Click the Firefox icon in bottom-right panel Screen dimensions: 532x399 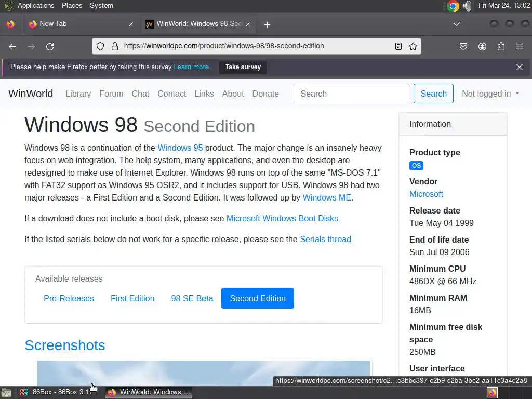pyautogui.click(x=492, y=393)
